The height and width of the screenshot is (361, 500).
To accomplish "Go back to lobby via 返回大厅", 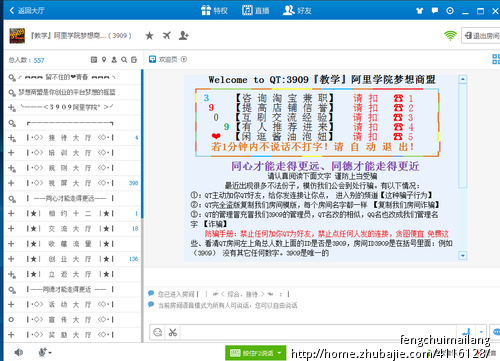I will pos(27,10).
